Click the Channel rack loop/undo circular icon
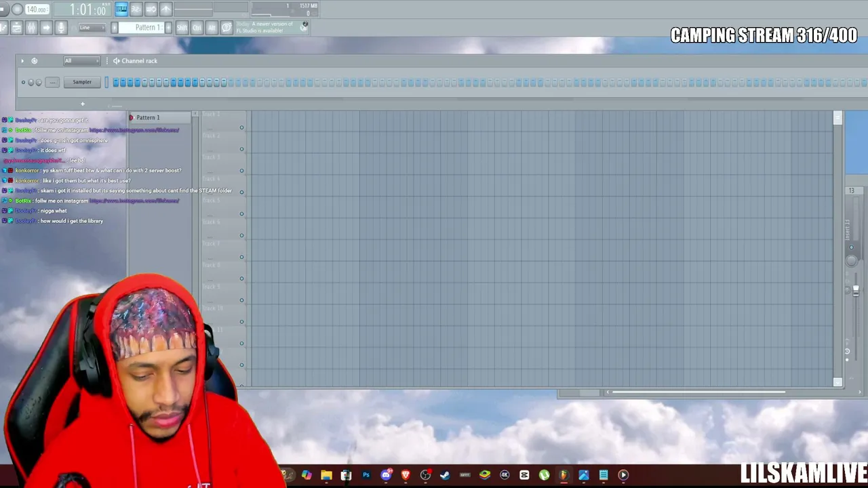Screen dimensions: 868x488 (35, 61)
